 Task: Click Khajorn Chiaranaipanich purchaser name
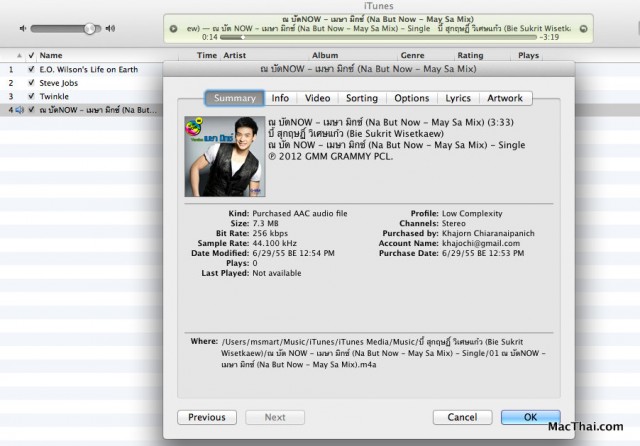[x=488, y=233]
